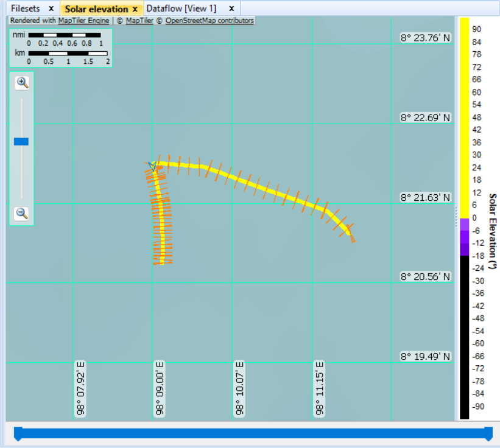Zoom in with the magnifier plus icon
Viewport: 500px width, 448px height.
pos(22,83)
